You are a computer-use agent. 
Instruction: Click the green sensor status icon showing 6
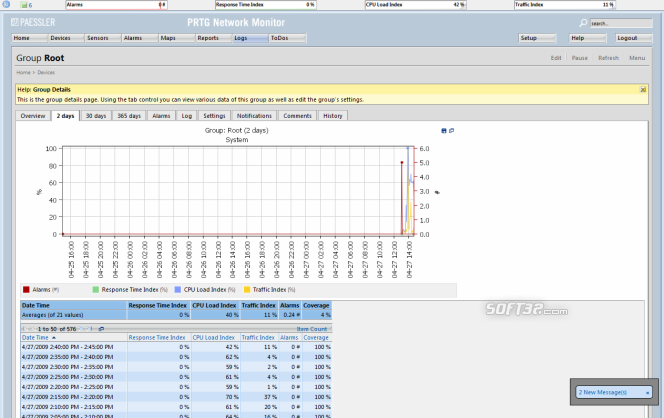point(26,5)
